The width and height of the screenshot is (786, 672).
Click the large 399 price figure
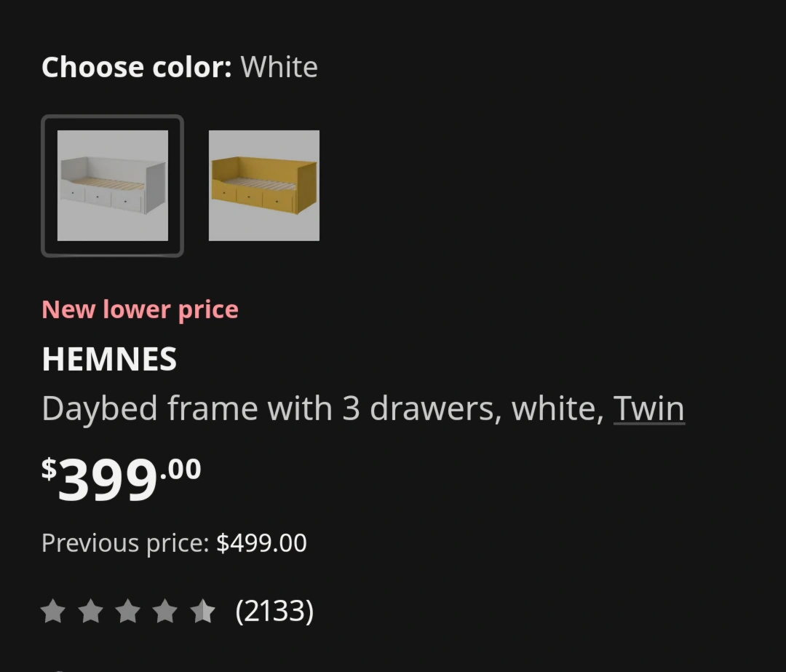[107, 479]
